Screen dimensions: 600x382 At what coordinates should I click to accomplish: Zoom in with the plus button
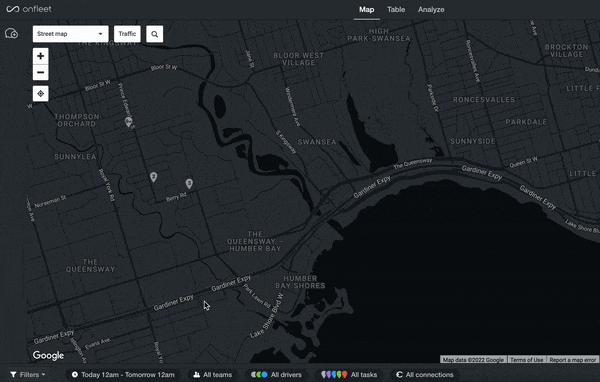[x=41, y=56]
